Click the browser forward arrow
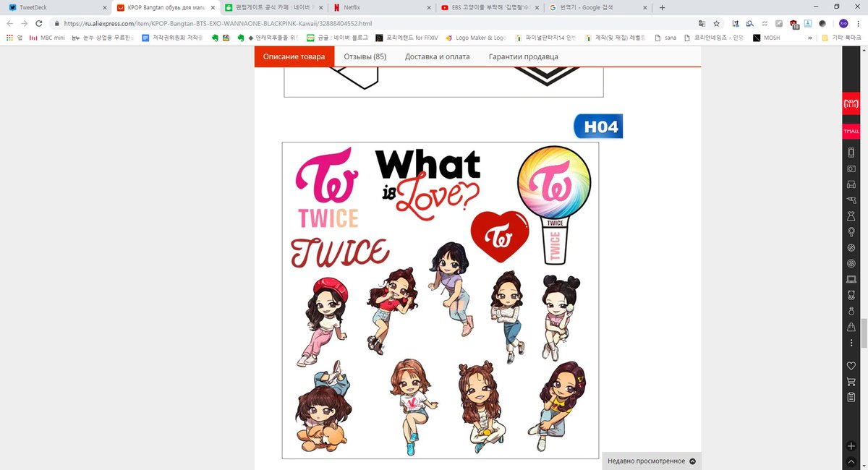 point(25,23)
